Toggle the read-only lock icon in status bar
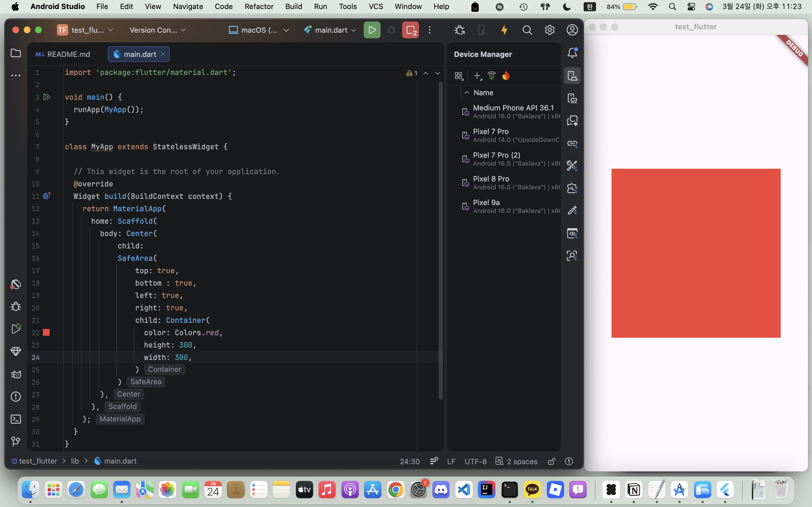Viewport: 812px width, 507px height. tap(551, 461)
